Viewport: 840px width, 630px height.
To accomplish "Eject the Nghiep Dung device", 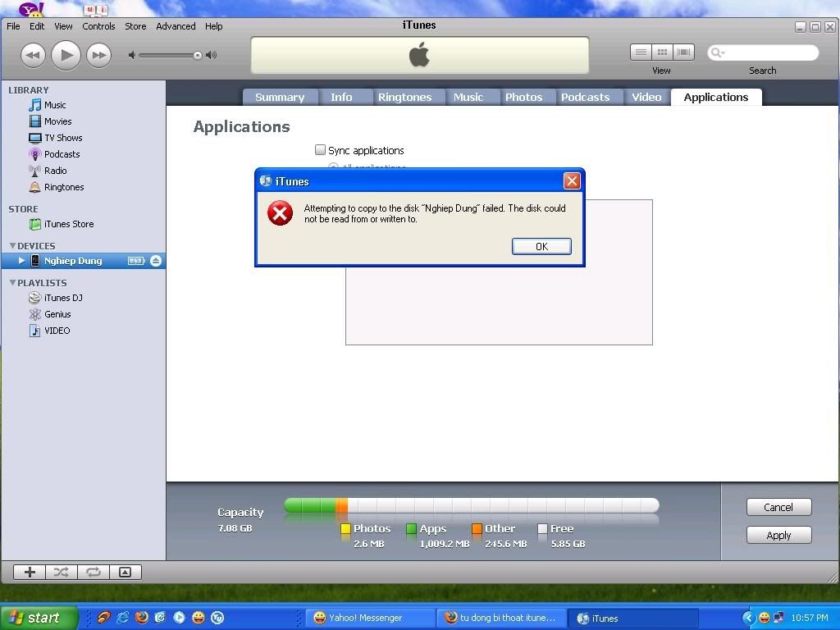I will pos(155,261).
